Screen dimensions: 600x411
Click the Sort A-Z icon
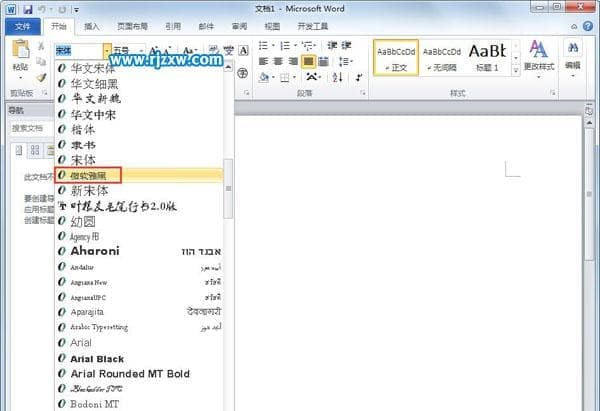click(337, 78)
